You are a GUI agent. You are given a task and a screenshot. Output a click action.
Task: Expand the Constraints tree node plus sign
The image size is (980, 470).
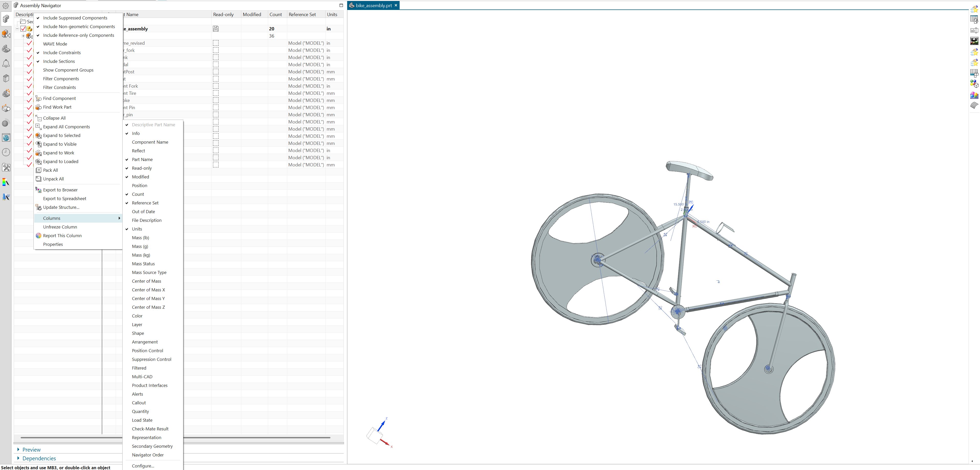[23, 36]
